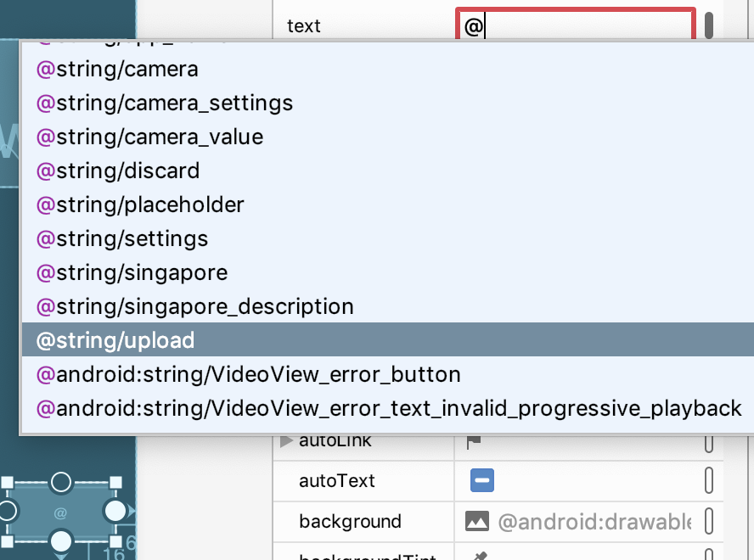The width and height of the screenshot is (754, 560).
Task: Pick @string/discard from the autocomplete
Action: [x=118, y=171]
